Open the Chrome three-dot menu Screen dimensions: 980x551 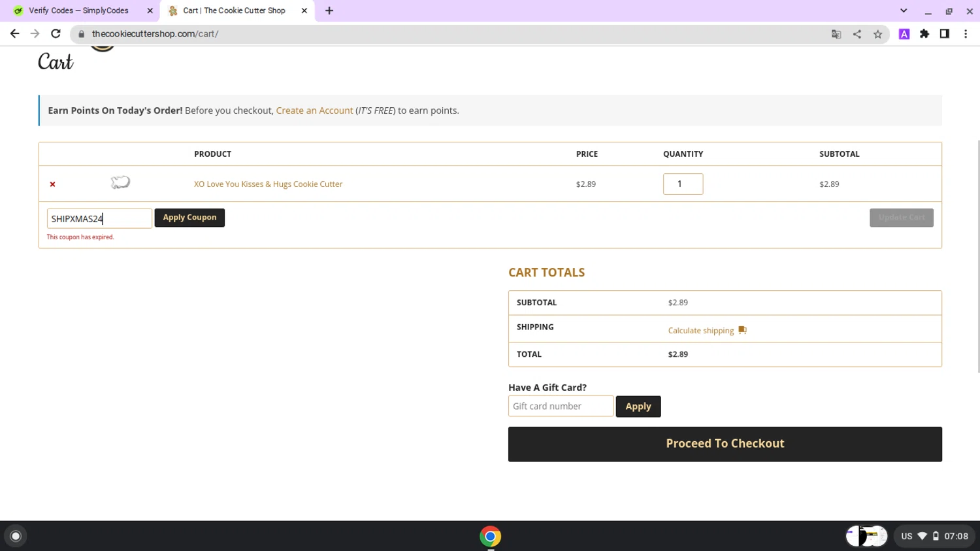[966, 34]
